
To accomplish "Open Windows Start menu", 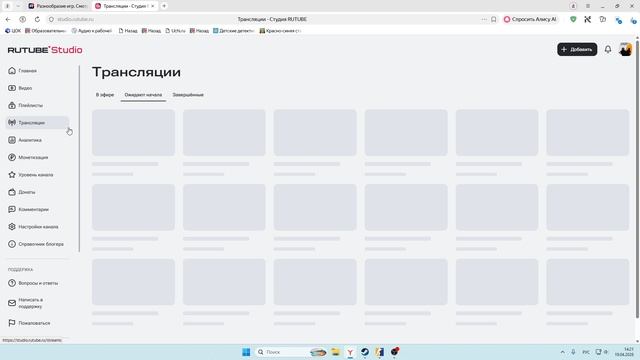I will point(246,352).
